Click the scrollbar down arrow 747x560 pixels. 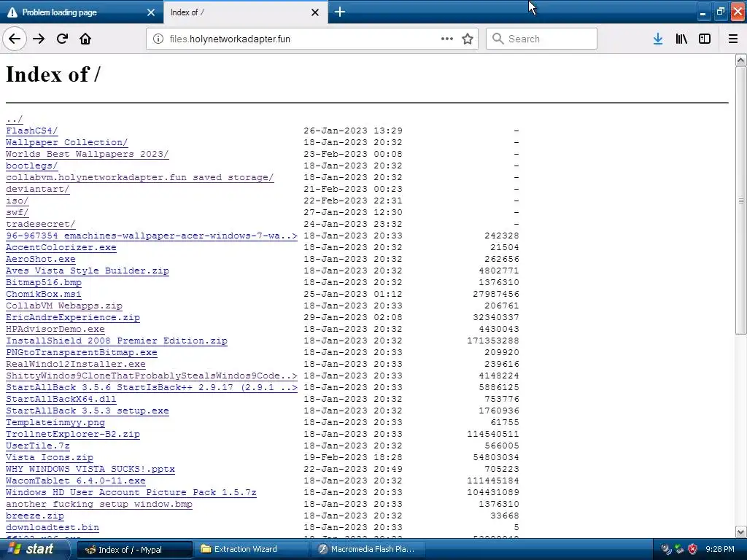[x=741, y=532]
